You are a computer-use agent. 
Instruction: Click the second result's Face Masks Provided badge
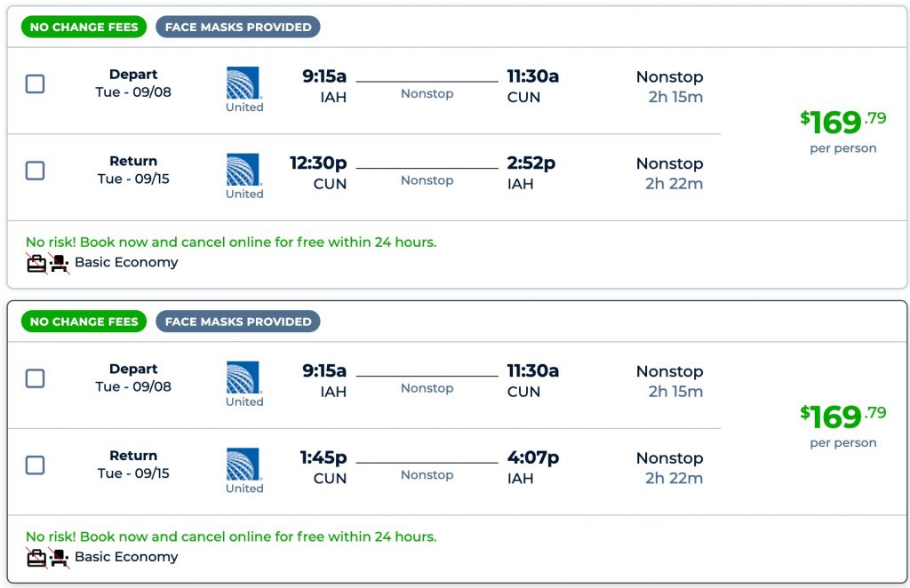click(x=238, y=322)
